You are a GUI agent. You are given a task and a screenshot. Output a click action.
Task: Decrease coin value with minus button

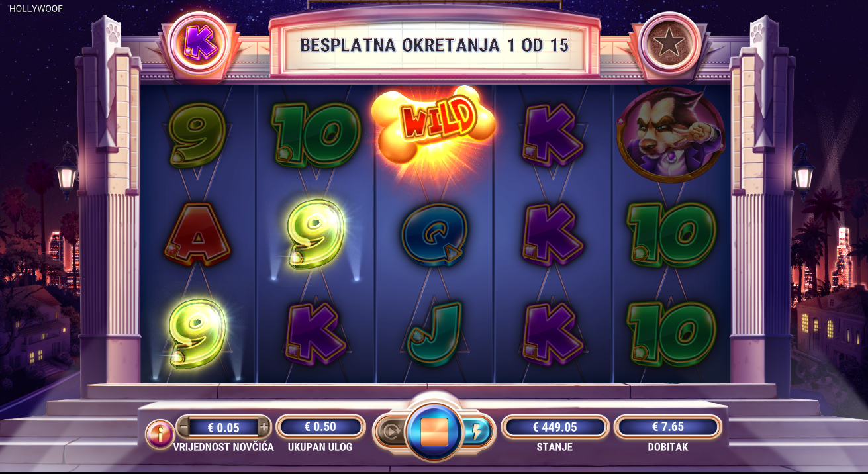tap(185, 427)
